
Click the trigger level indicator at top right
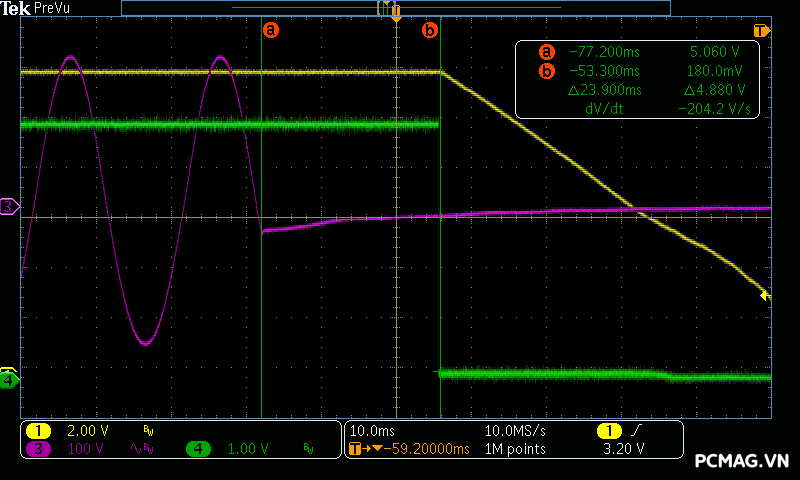(761, 31)
